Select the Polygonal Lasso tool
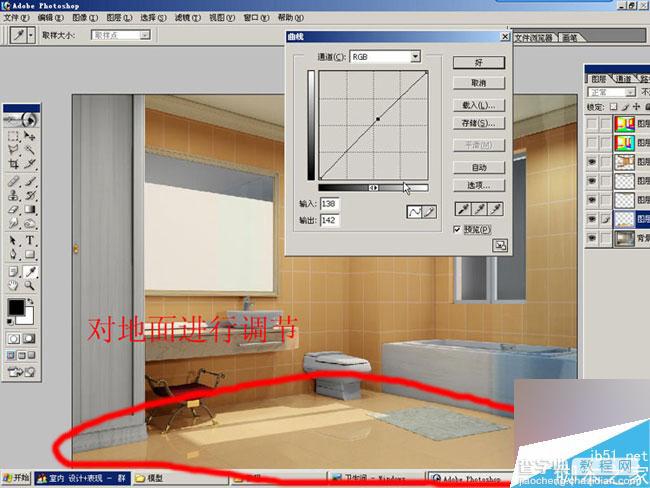This screenshot has height=488, width=650. tap(13, 150)
